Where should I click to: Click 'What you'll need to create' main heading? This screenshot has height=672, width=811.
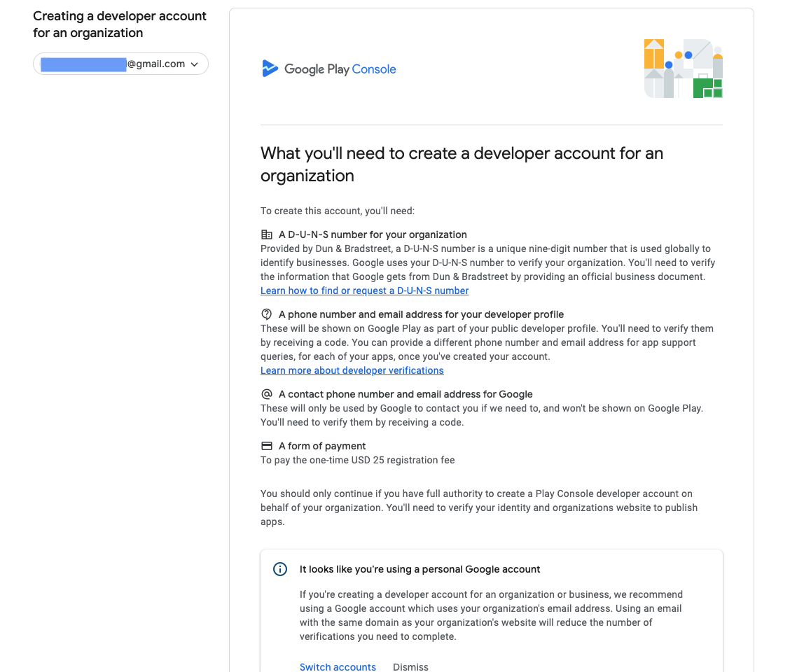(462, 164)
